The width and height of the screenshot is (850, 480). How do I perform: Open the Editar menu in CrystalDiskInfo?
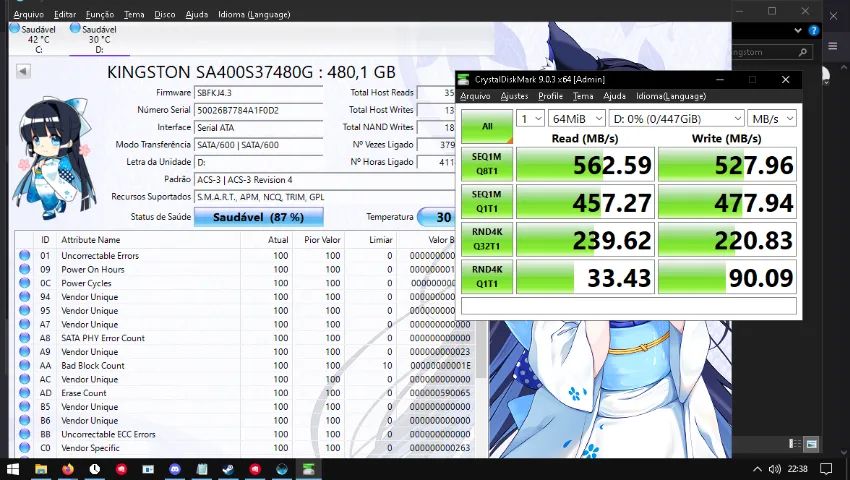65,15
